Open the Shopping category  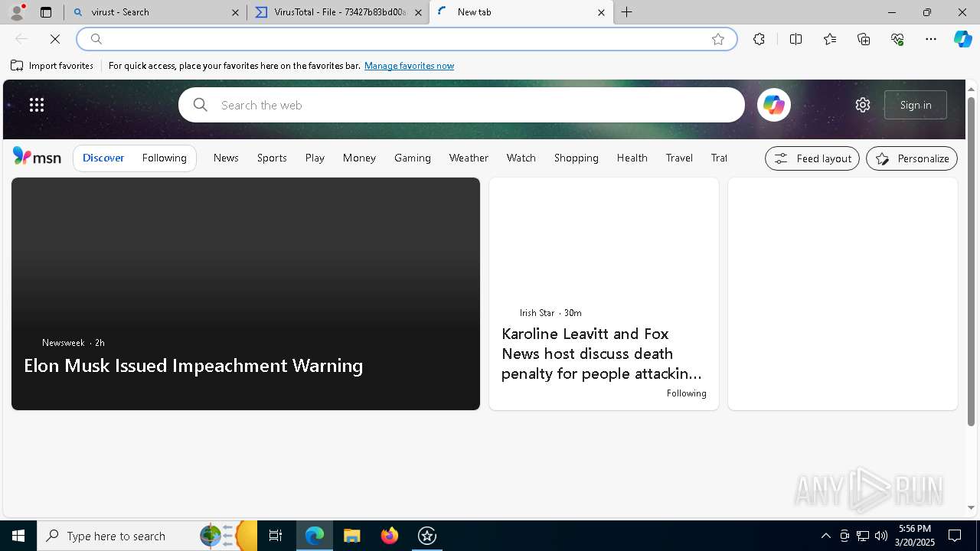(x=577, y=158)
